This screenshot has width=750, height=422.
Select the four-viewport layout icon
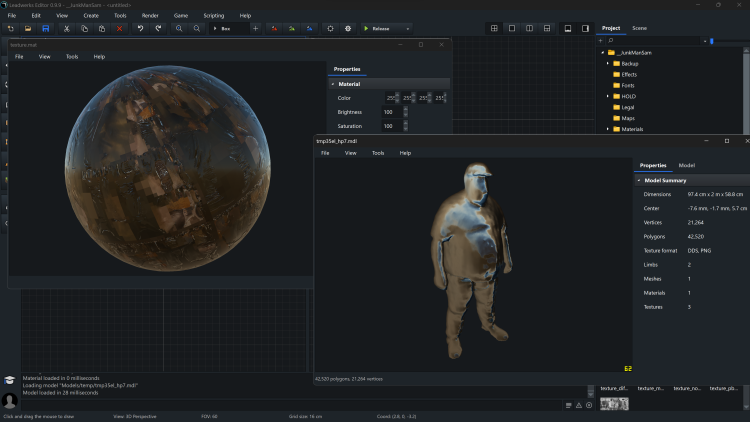pos(494,28)
